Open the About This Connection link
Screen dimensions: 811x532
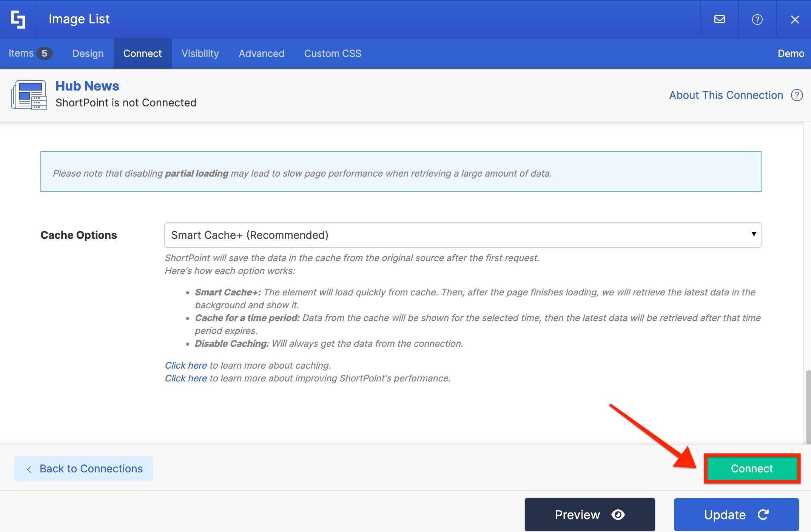point(726,95)
